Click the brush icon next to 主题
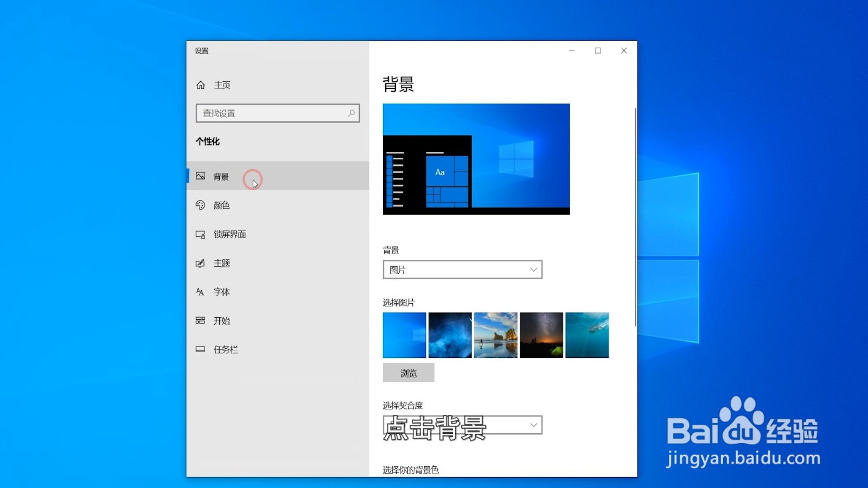 [200, 263]
